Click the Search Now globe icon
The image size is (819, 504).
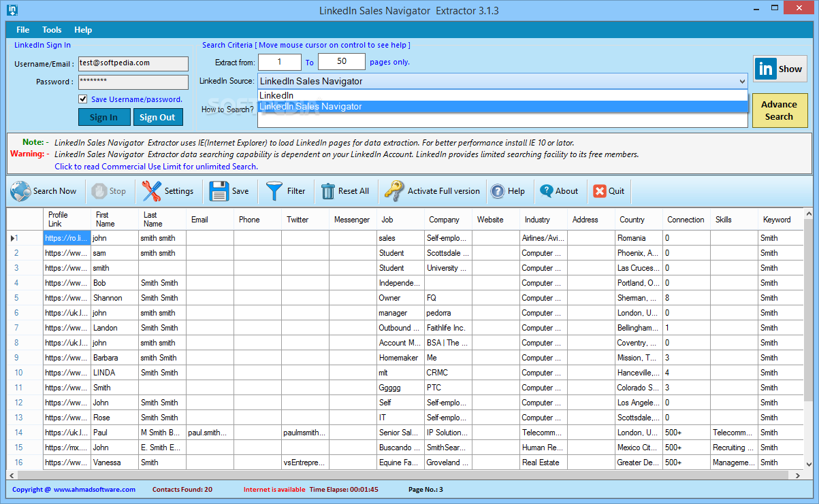pyautogui.click(x=20, y=191)
